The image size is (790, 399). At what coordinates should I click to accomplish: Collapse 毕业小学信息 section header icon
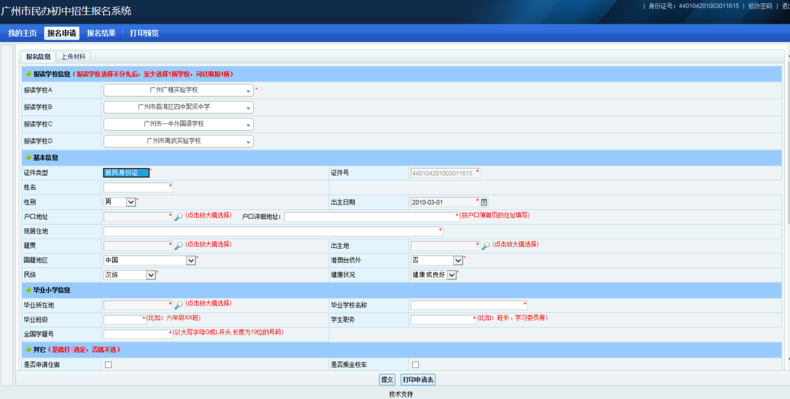click(x=29, y=290)
